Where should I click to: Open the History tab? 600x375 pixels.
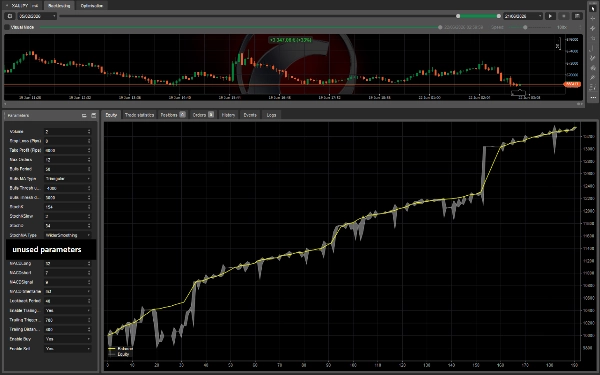tap(228, 115)
